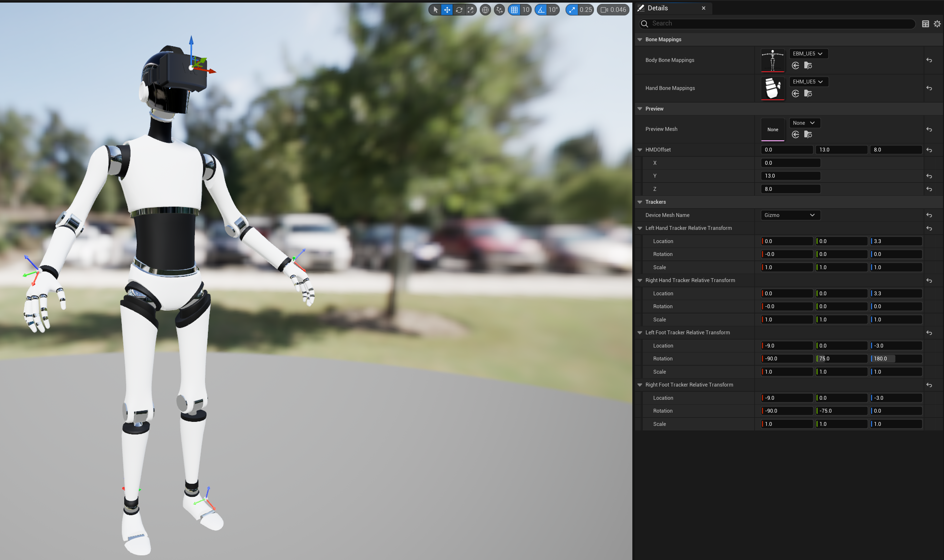Screen dimensions: 944x560
Task: Collapse the Left Foot Tracker Relative Transform section
Action: point(640,332)
